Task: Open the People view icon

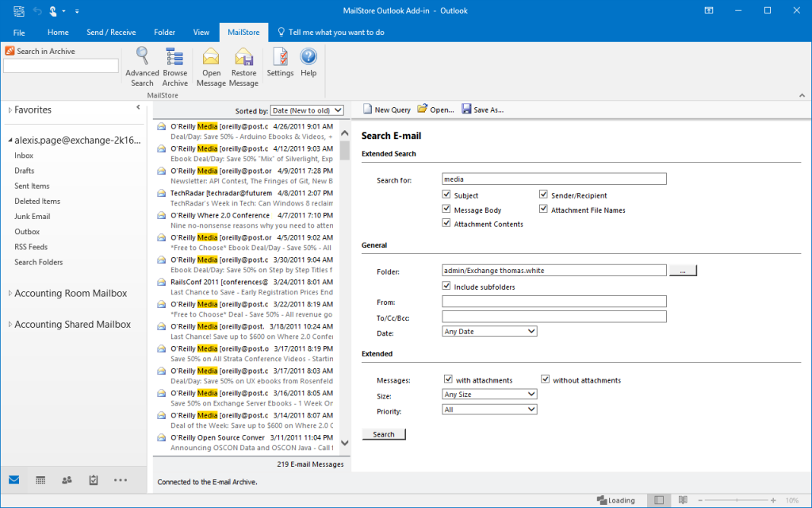Action: 67,479
